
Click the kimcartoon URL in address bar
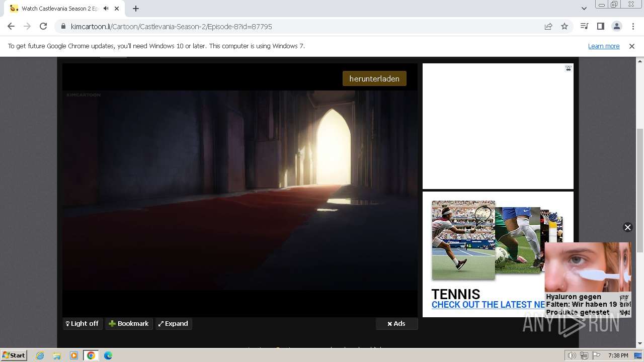tap(171, 26)
